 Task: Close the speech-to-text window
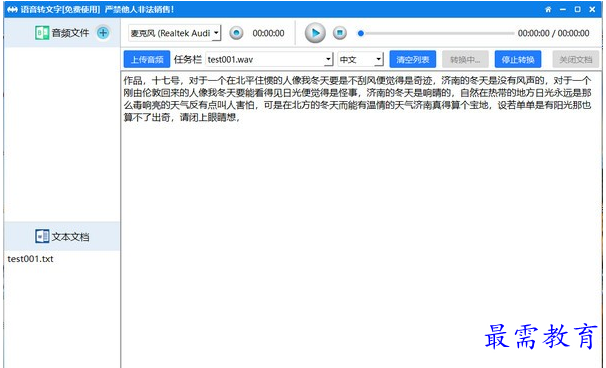592,9
